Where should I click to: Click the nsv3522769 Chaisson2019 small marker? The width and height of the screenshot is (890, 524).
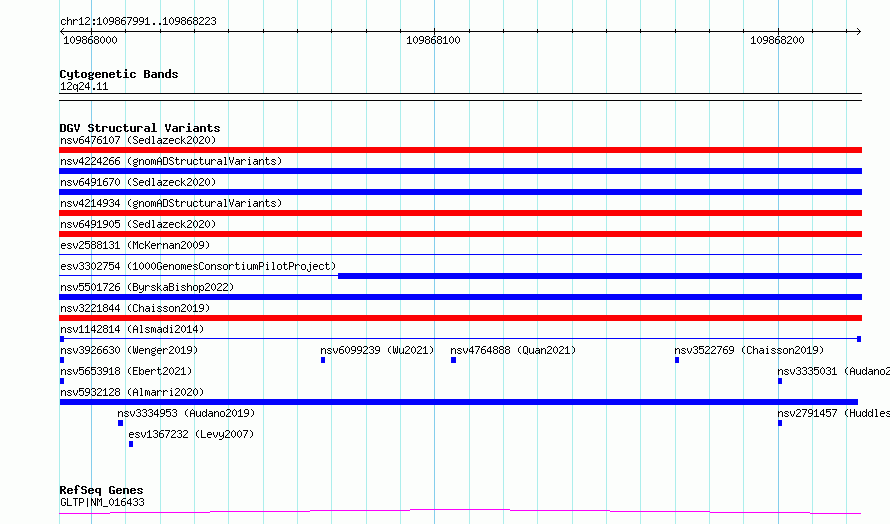pos(677,360)
